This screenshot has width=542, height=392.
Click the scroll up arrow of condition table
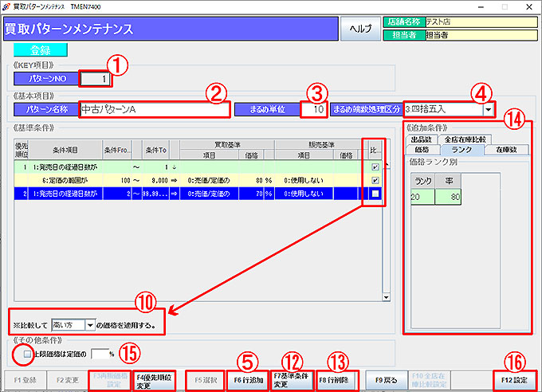point(386,165)
